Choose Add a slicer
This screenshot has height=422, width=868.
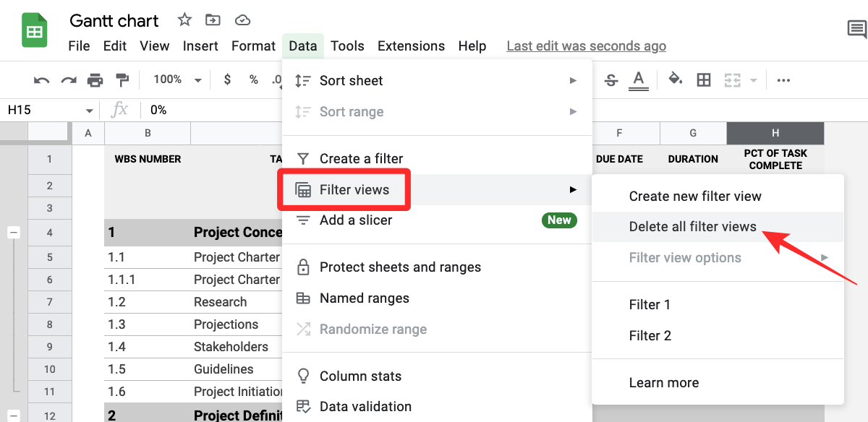click(437, 220)
